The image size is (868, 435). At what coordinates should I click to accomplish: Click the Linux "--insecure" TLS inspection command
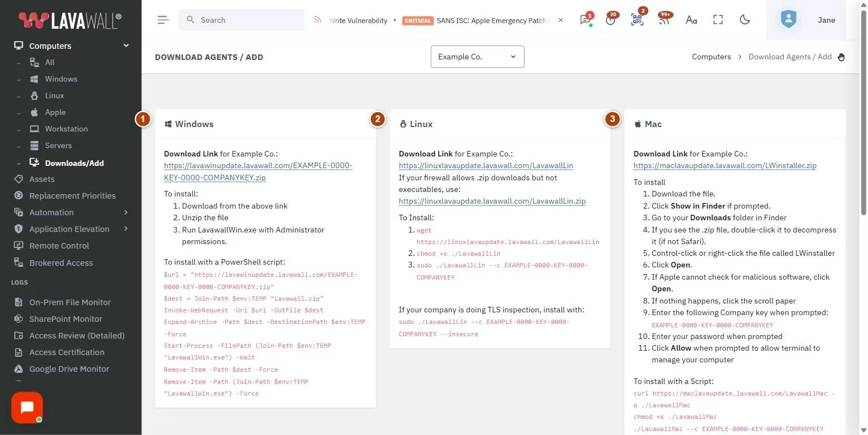point(484,328)
